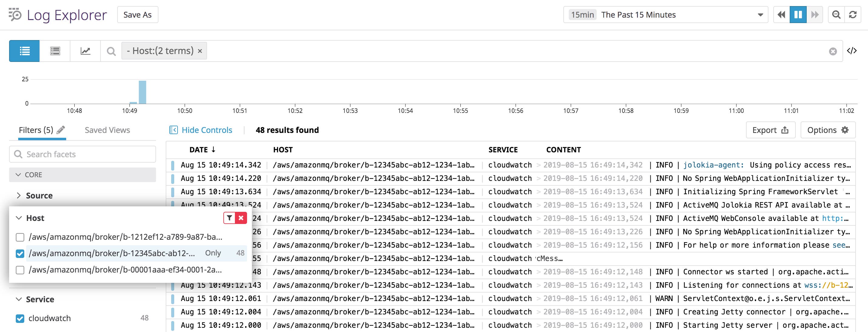868x332 pixels.
Task: Click the Hide Controls link
Action: click(x=207, y=130)
